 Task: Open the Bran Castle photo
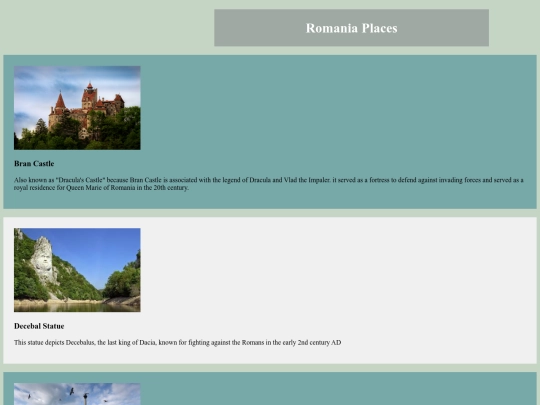pyautogui.click(x=77, y=108)
